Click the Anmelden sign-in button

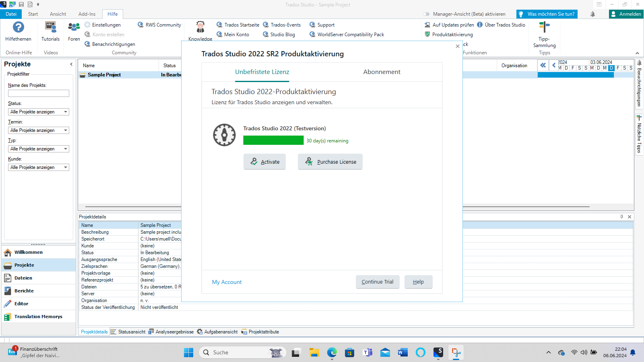tap(626, 14)
